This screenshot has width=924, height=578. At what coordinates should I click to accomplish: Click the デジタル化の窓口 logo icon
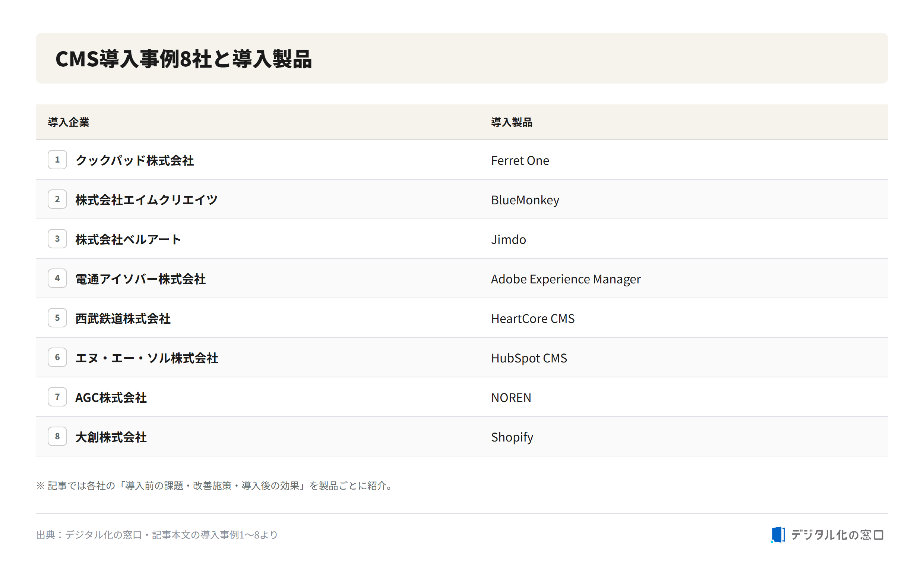[x=778, y=535]
